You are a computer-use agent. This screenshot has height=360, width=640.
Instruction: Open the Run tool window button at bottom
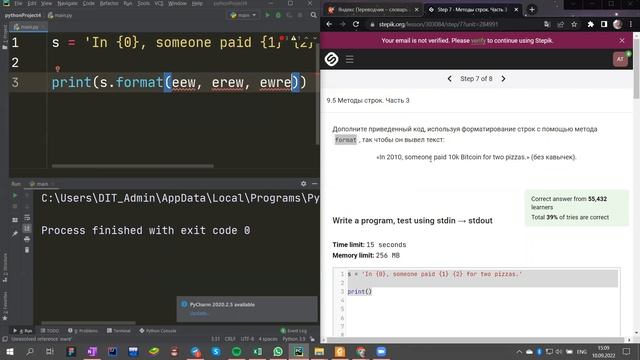[x=23, y=331]
